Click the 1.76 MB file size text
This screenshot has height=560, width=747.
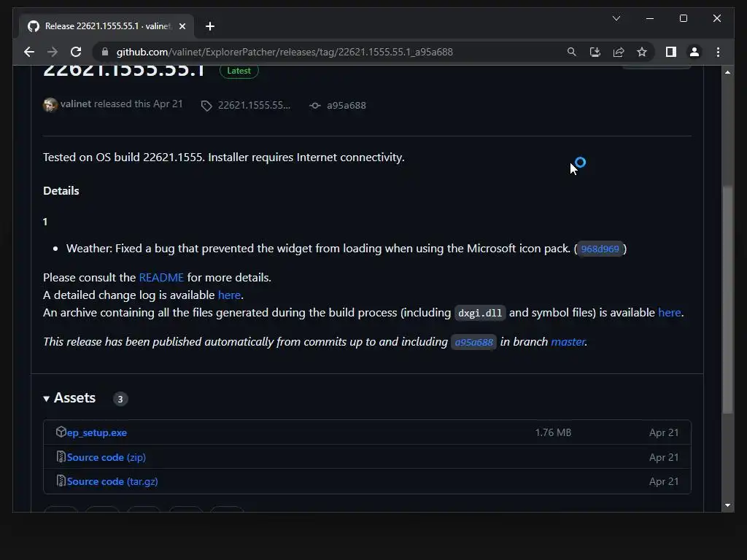(553, 432)
